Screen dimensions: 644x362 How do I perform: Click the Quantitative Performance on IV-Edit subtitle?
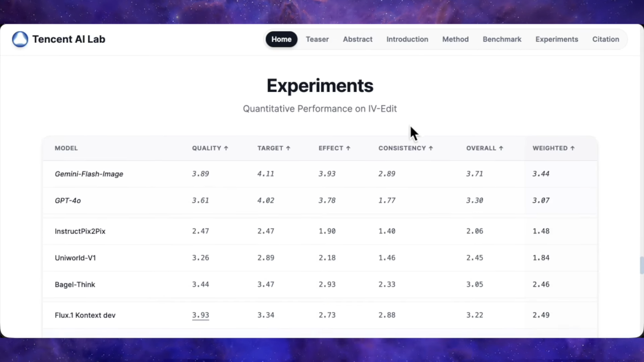[320, 109]
